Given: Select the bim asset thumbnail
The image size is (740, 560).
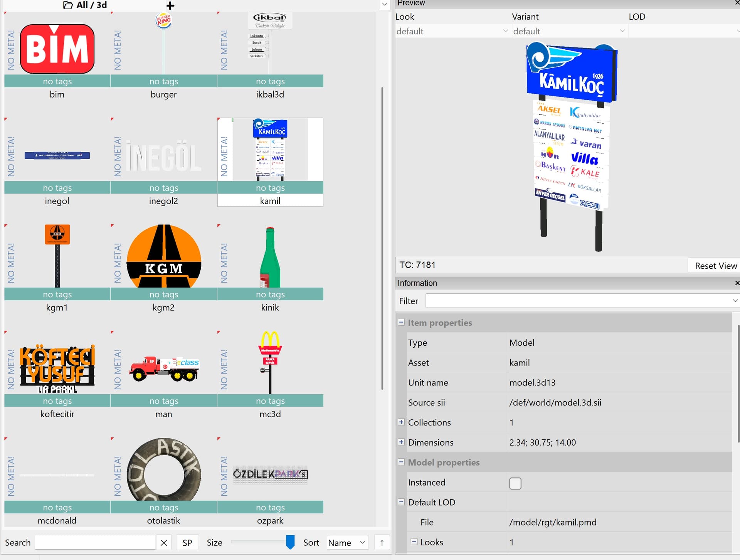Looking at the screenshot, I should (57, 49).
